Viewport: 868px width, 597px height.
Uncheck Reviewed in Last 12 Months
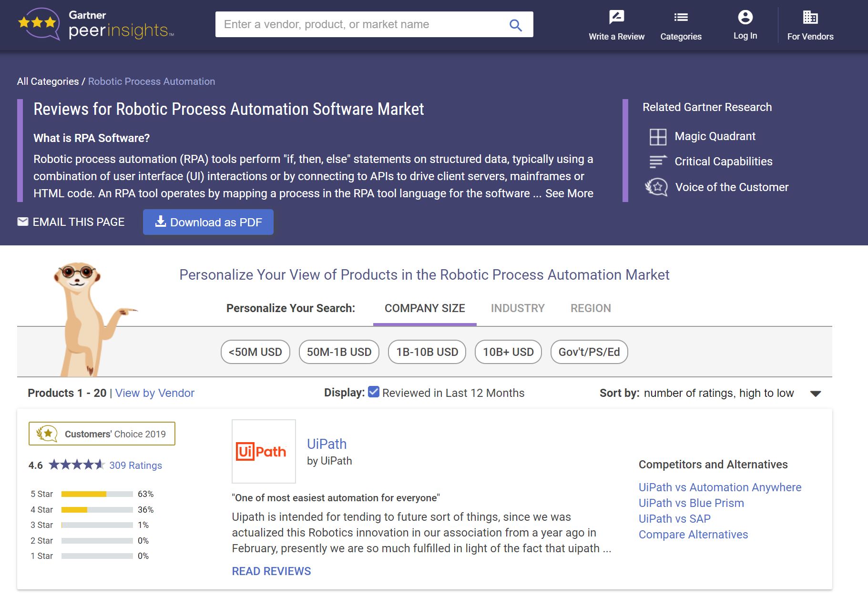tap(374, 392)
